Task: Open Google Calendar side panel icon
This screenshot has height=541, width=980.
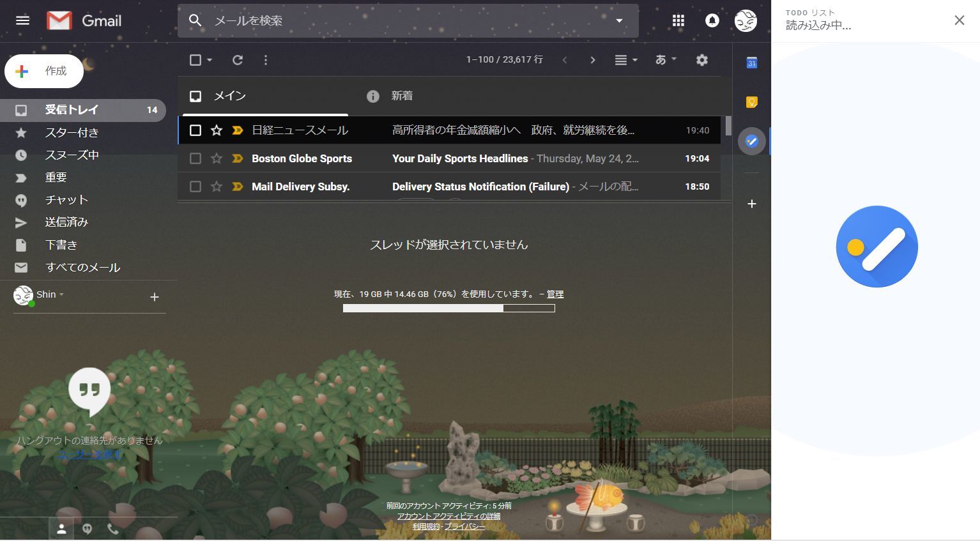Action: 752,63
